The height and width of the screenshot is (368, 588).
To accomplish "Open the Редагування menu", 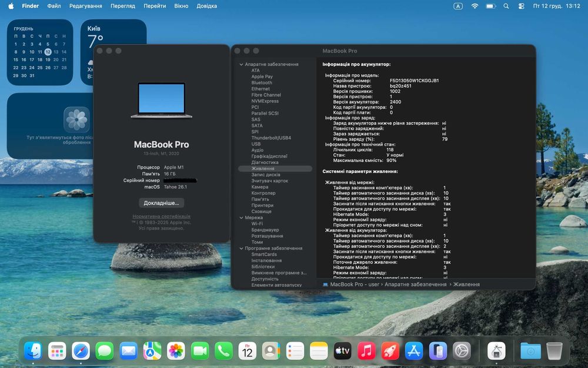I will point(85,6).
